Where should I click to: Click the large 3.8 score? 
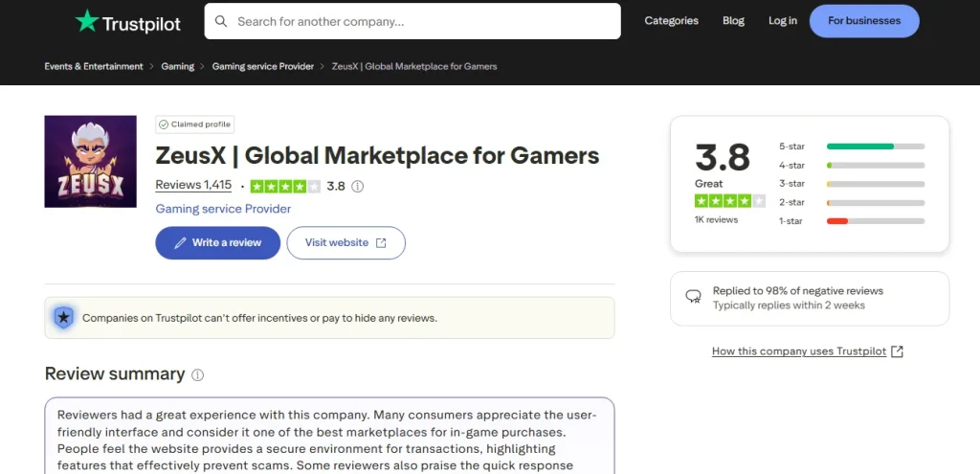tap(723, 157)
